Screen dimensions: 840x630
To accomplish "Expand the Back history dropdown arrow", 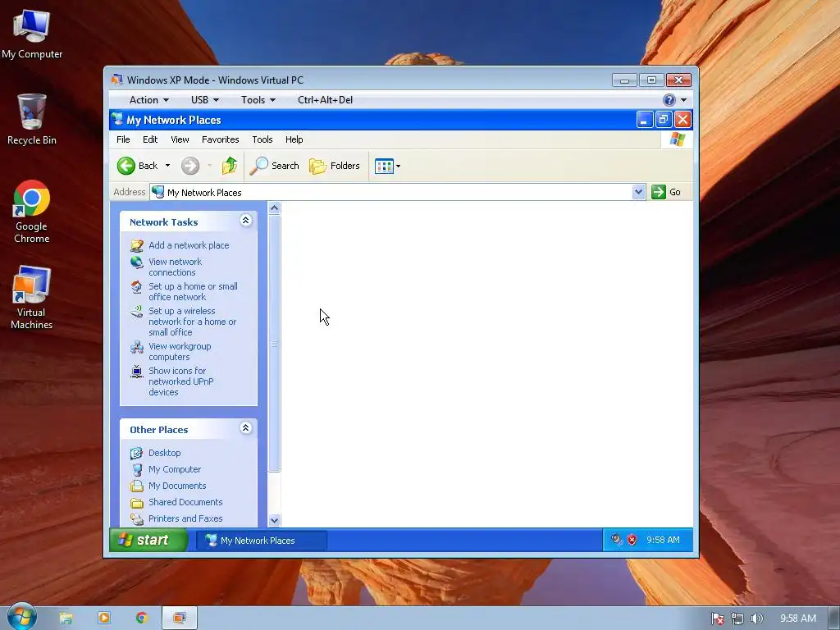I will pos(167,166).
